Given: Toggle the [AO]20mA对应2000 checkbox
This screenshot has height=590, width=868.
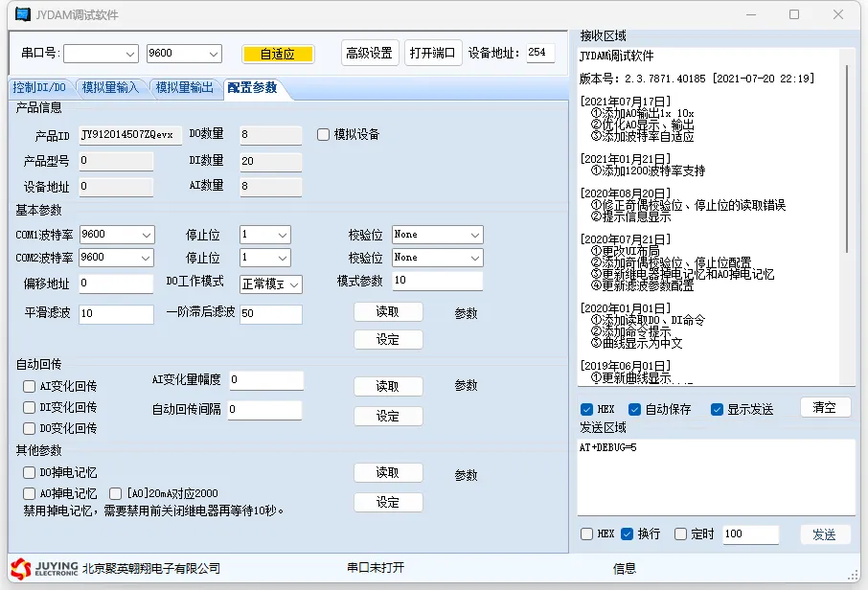Looking at the screenshot, I should (115, 493).
